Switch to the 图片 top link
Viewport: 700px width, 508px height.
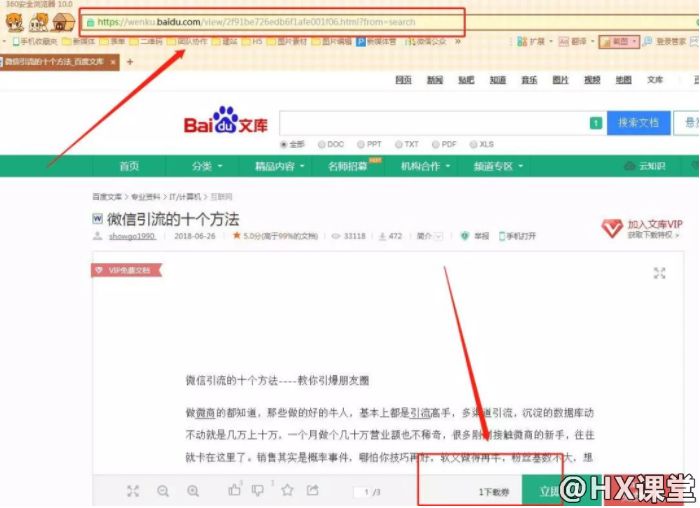[561, 79]
